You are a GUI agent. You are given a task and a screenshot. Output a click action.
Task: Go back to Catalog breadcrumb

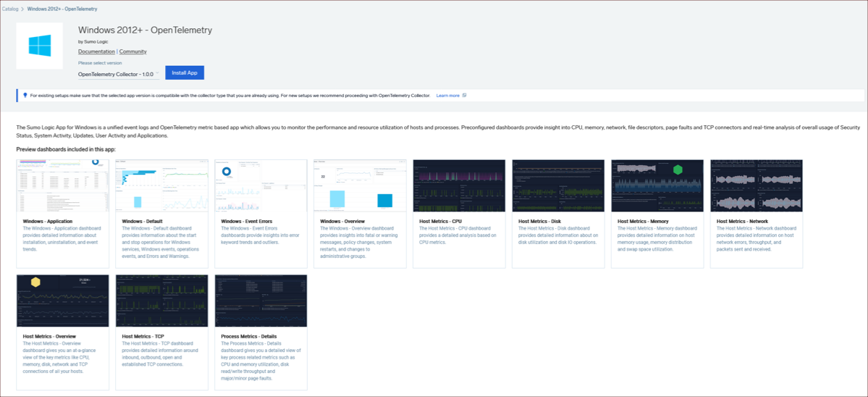click(10, 9)
